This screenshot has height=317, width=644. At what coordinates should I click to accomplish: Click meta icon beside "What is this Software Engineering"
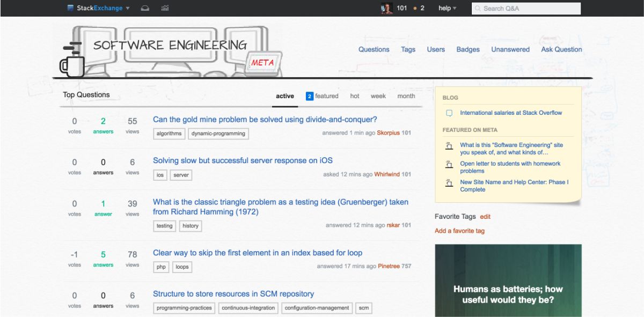449,146
